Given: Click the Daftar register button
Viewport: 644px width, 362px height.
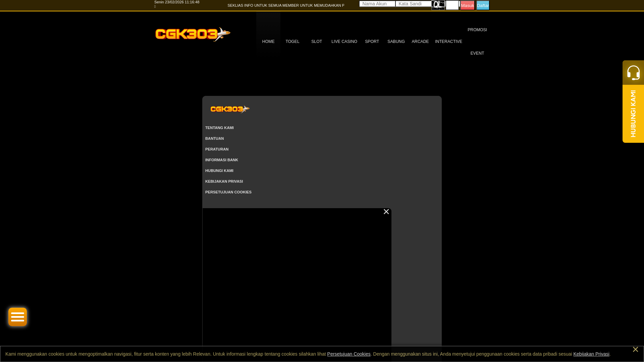Looking at the screenshot, I should click(483, 5).
